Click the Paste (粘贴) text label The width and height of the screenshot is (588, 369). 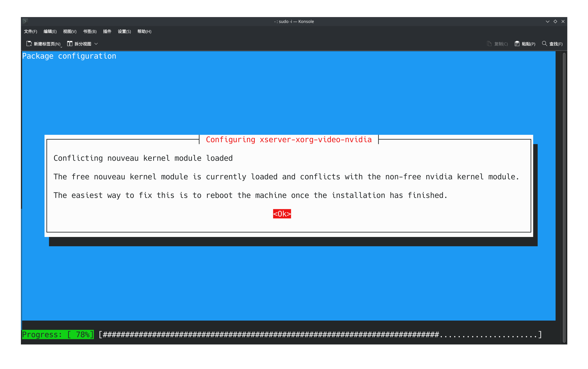click(x=528, y=44)
